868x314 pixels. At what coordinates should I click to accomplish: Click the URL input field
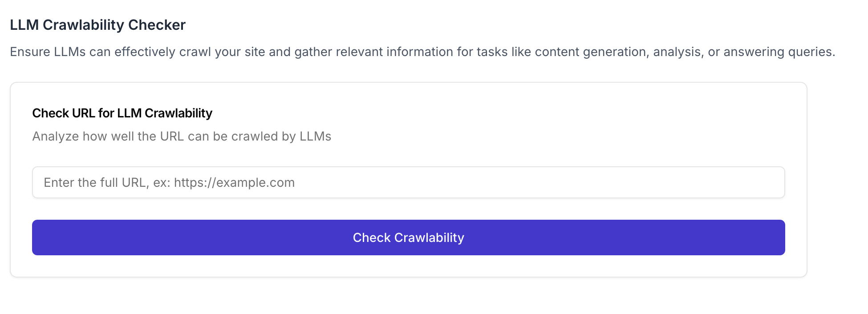(x=408, y=182)
